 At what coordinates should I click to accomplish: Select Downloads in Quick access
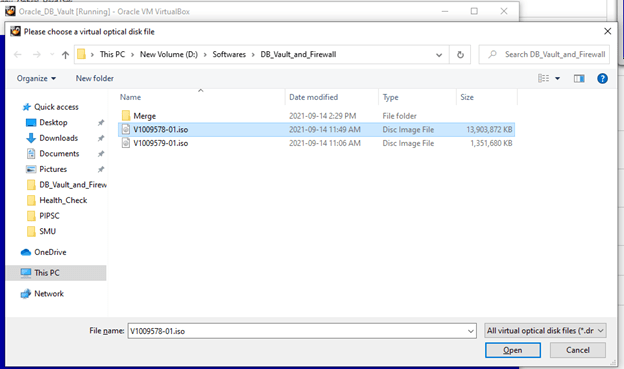58,138
